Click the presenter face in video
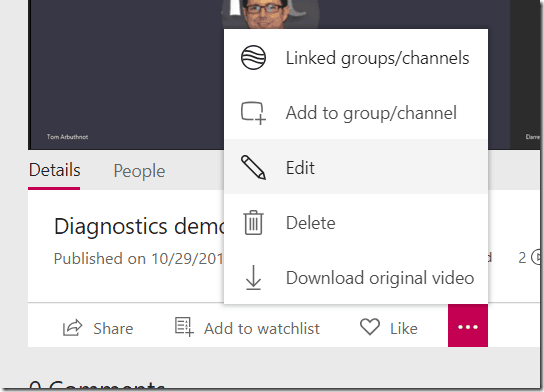544x392 pixels. 265,14
